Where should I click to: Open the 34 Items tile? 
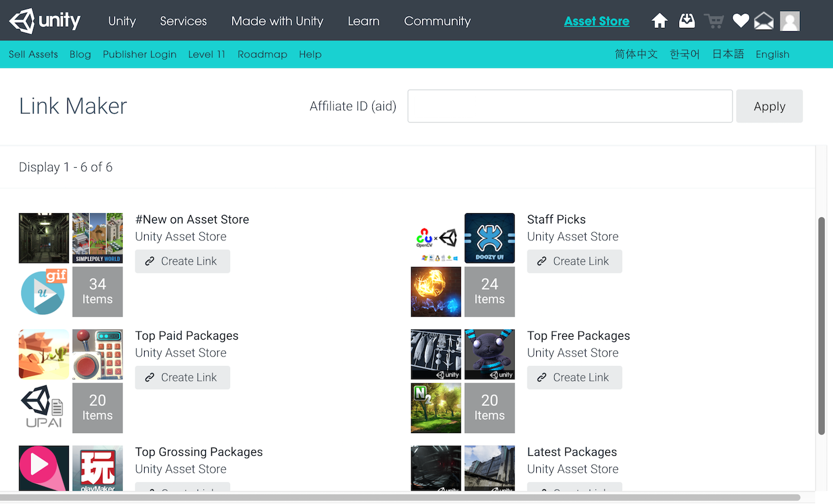(x=98, y=291)
